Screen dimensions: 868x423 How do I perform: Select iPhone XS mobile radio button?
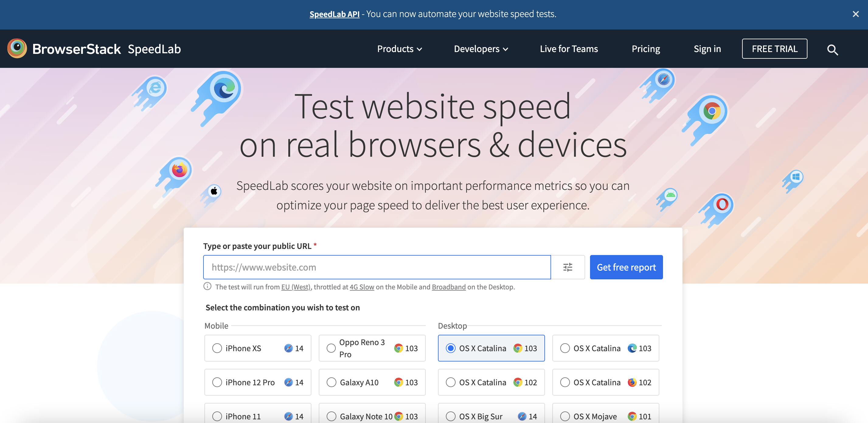[x=217, y=348]
